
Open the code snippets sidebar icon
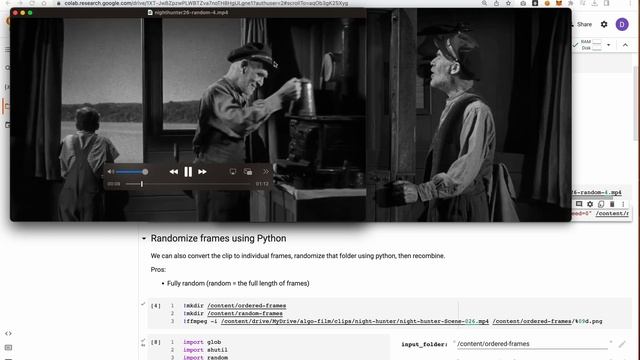(x=8, y=333)
